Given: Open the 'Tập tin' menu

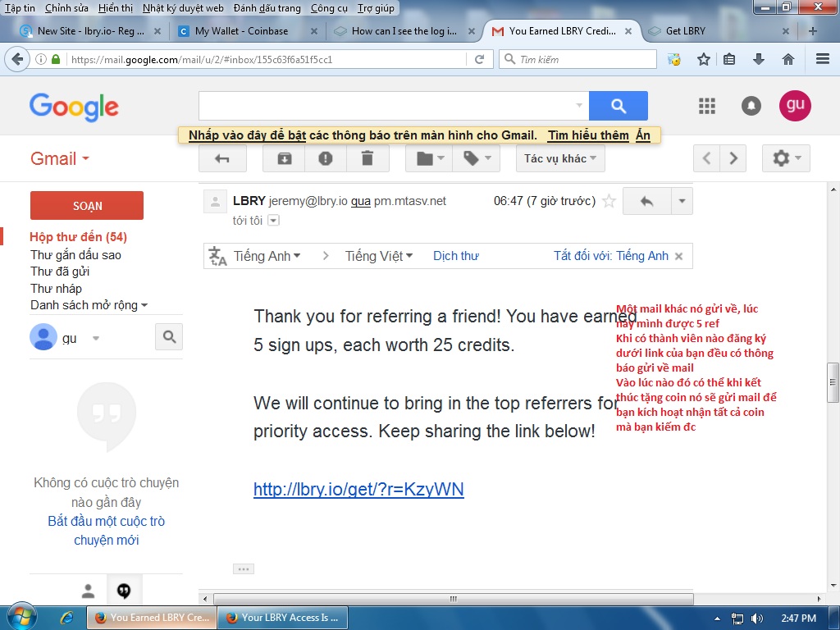Looking at the screenshot, I should click(20, 8).
